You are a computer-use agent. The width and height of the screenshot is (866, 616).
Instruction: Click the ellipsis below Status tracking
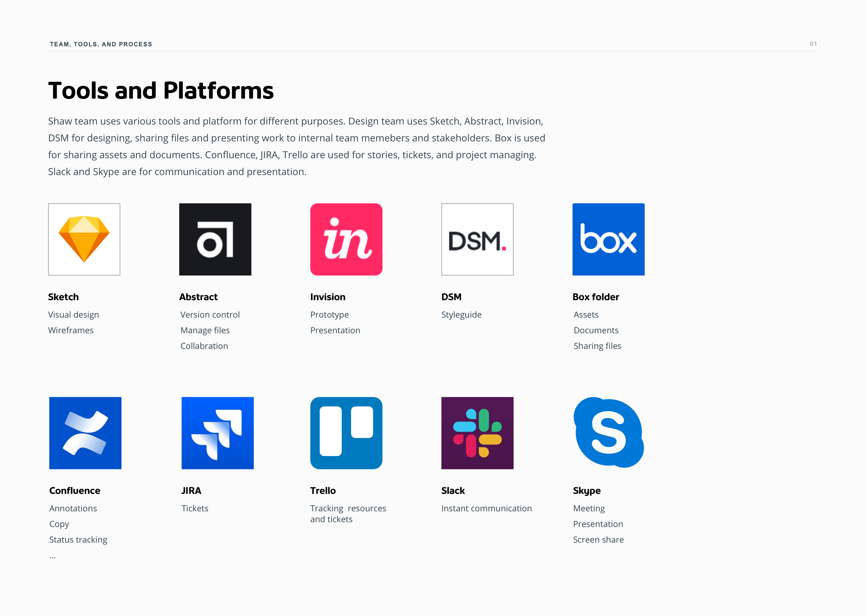(x=53, y=558)
